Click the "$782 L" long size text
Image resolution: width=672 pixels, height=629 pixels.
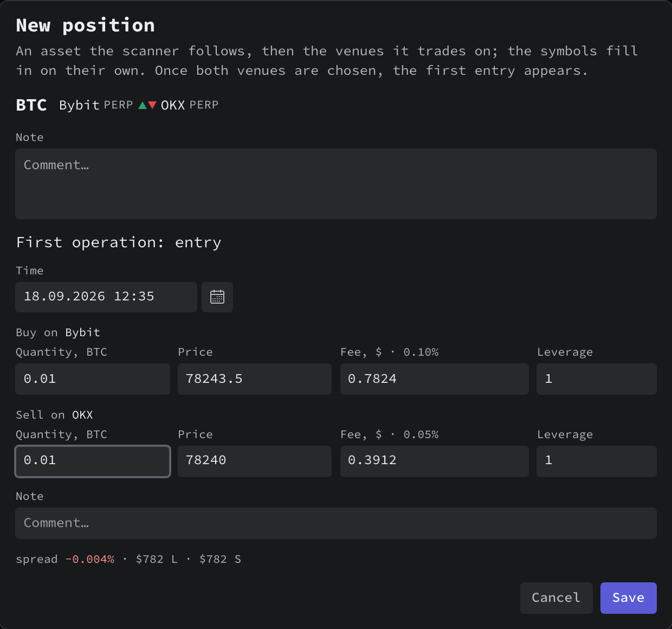point(157,560)
